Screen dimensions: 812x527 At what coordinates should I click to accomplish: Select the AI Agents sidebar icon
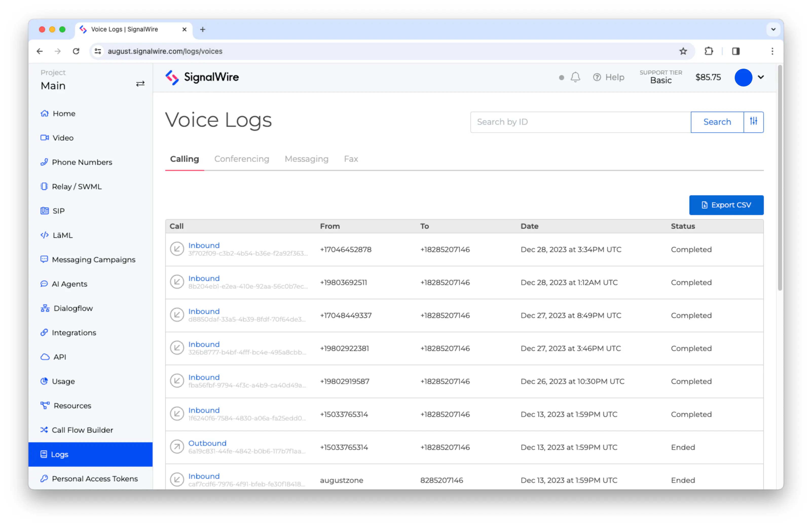(x=44, y=284)
